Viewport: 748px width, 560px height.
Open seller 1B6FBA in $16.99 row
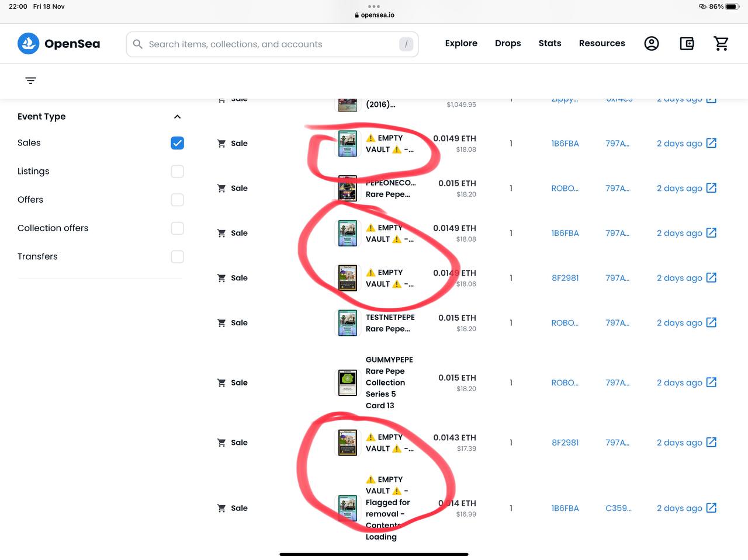tap(565, 508)
